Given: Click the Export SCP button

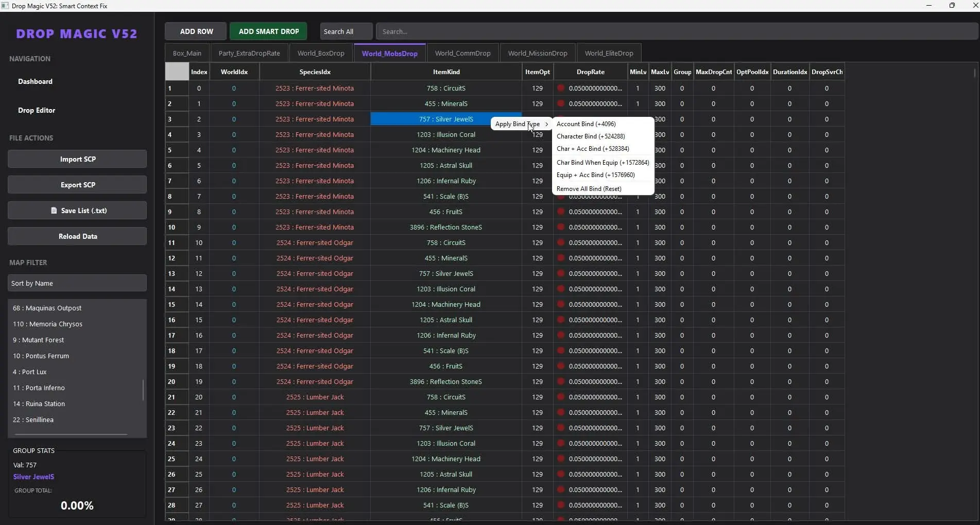Looking at the screenshot, I should click(x=77, y=185).
